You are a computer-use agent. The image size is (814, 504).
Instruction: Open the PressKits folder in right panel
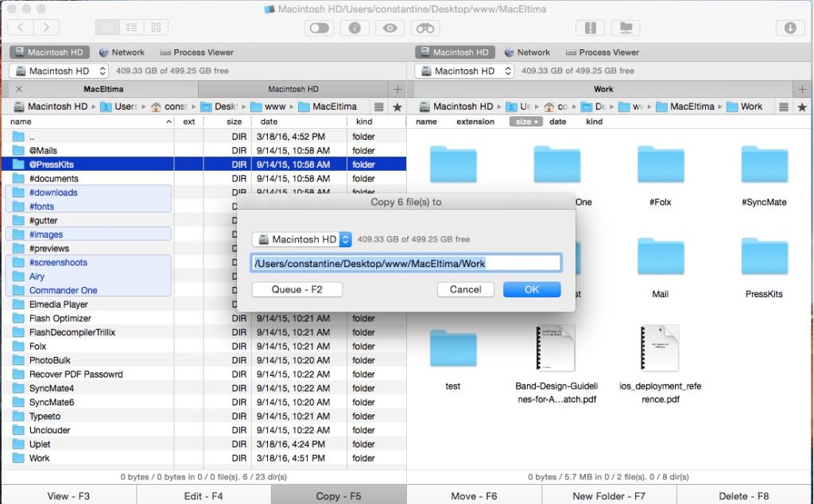point(764,257)
